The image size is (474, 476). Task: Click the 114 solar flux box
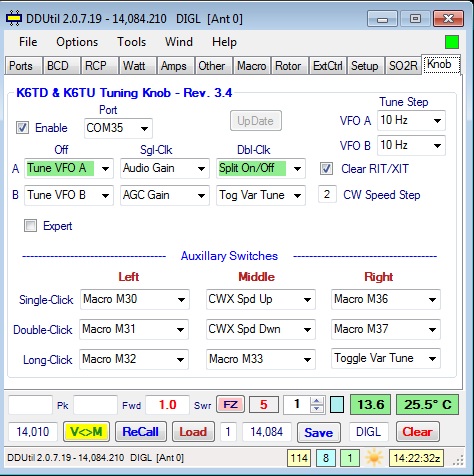point(299,458)
